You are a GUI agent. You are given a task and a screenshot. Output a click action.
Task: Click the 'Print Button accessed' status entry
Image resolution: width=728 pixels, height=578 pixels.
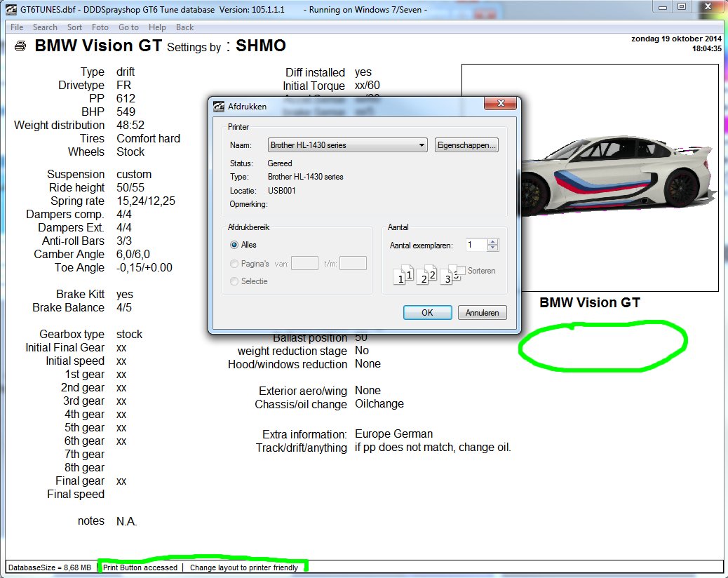tap(140, 567)
